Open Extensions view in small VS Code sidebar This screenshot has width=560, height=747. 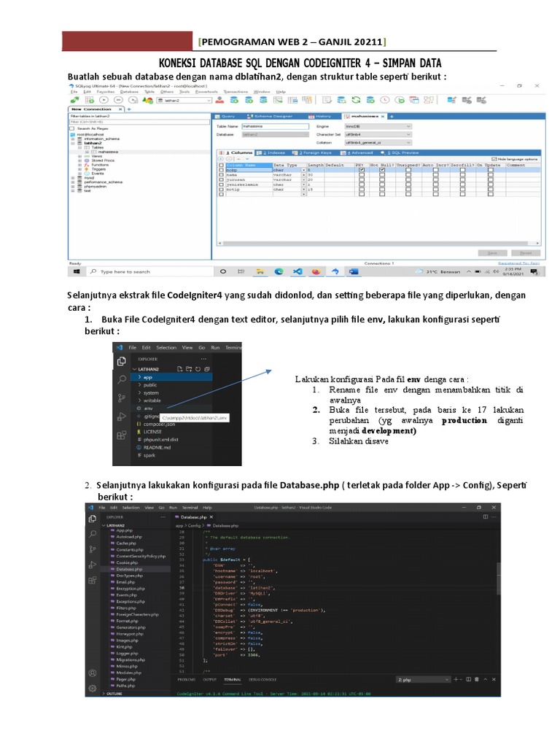tap(121, 436)
